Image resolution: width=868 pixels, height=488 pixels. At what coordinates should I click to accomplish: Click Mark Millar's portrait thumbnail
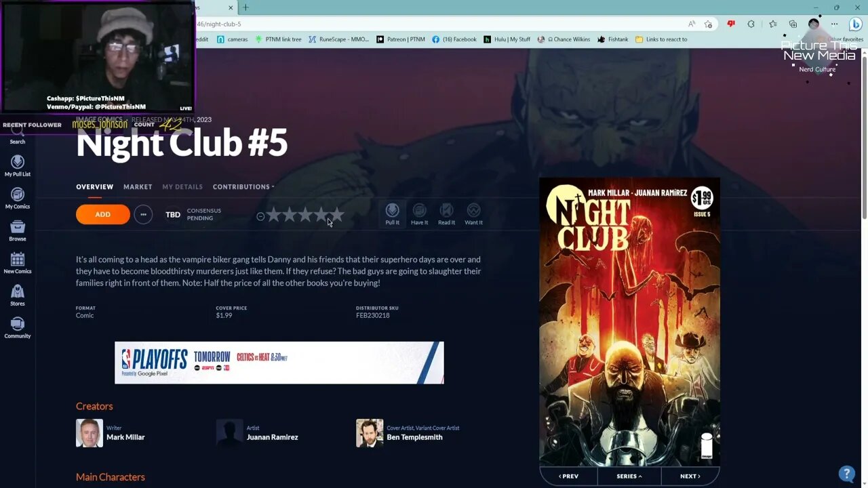coord(90,433)
